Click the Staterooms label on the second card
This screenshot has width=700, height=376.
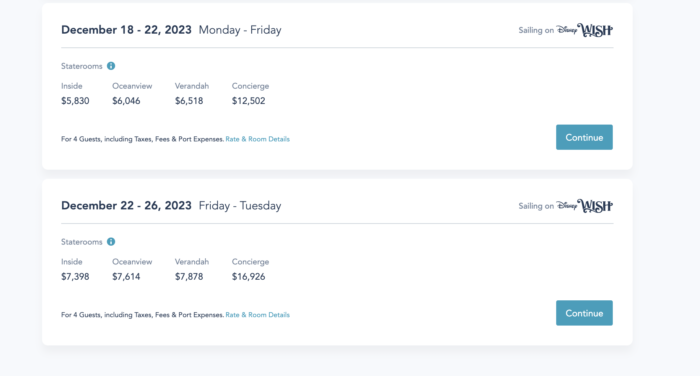pos(82,242)
